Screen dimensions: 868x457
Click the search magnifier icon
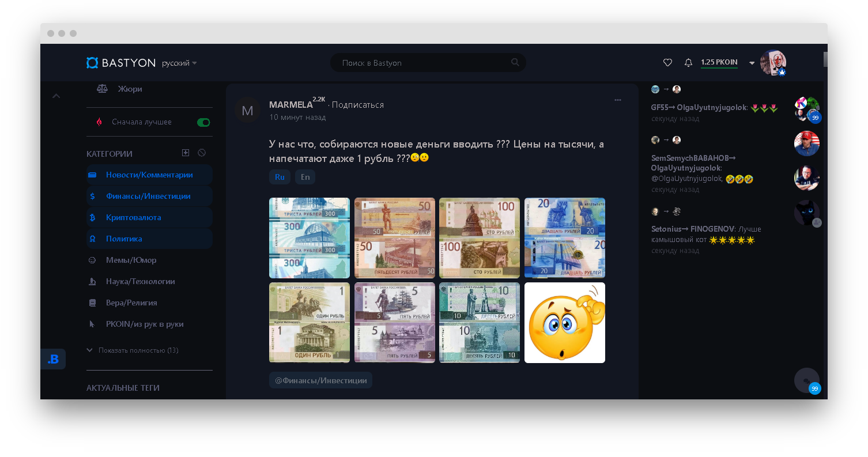pos(515,62)
